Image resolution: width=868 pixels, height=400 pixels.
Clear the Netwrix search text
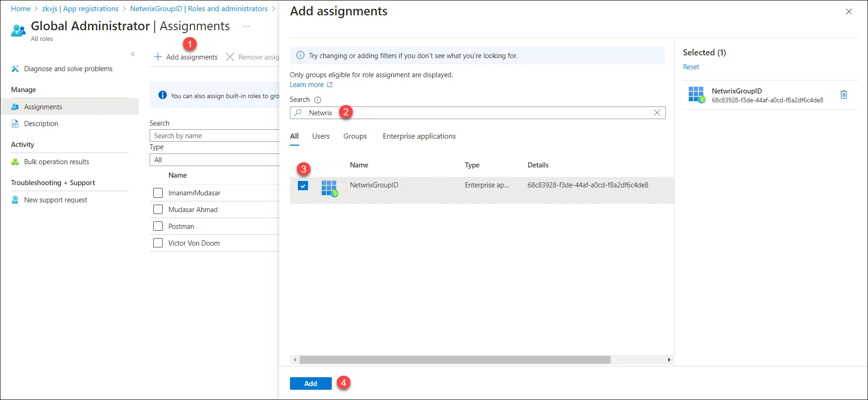point(657,113)
